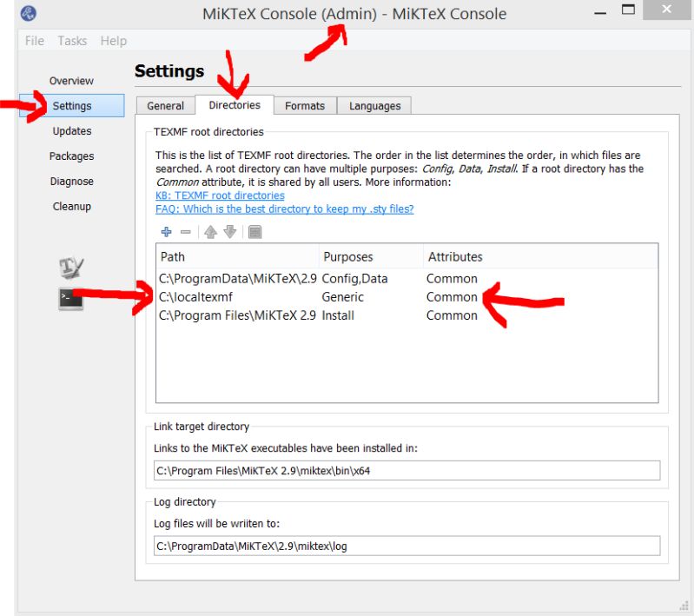This screenshot has width=694, height=616.
Task: Click the link target directory field
Action: coord(407,471)
